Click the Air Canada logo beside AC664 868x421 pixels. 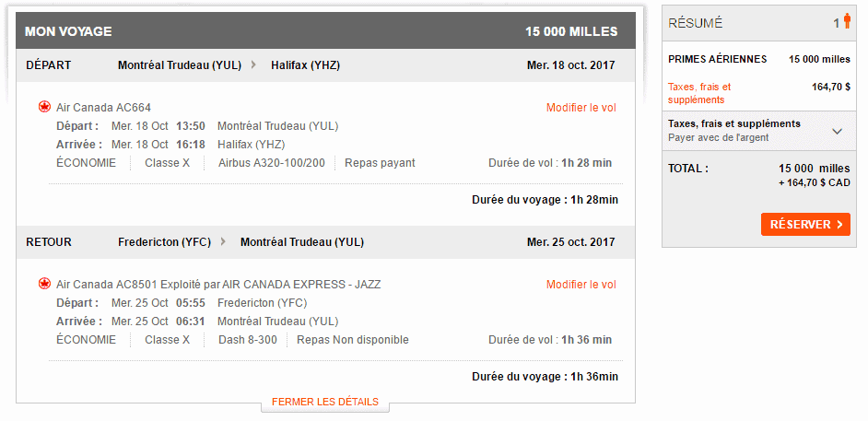coord(44,107)
